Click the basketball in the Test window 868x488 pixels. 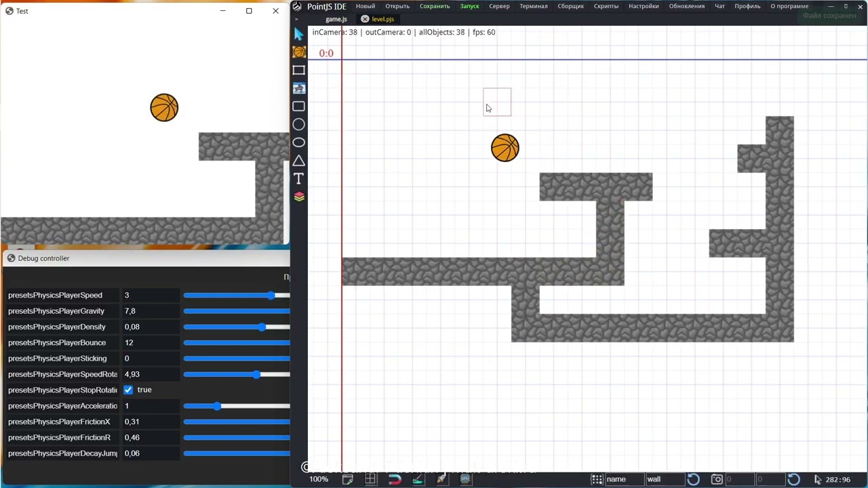point(164,108)
